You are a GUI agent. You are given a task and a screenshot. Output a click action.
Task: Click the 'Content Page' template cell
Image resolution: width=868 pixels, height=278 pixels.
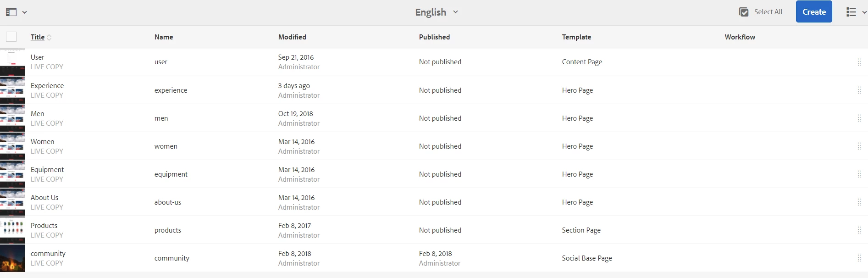click(582, 62)
